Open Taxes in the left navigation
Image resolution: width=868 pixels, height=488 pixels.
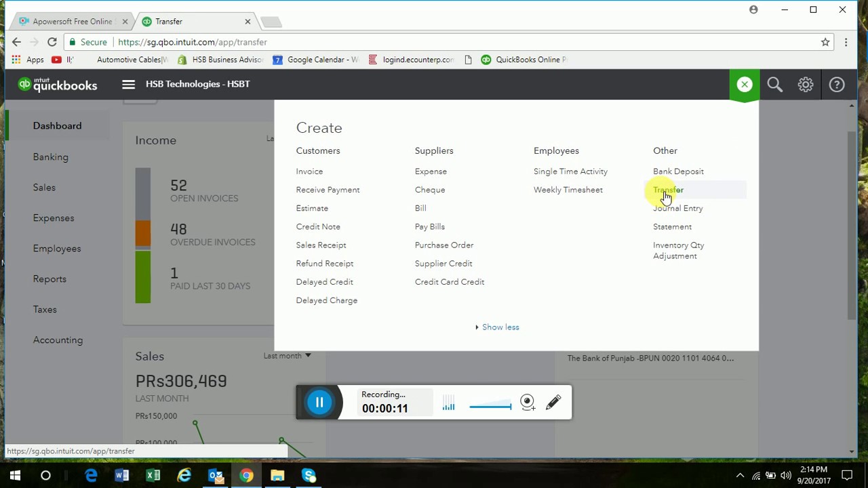click(x=45, y=310)
